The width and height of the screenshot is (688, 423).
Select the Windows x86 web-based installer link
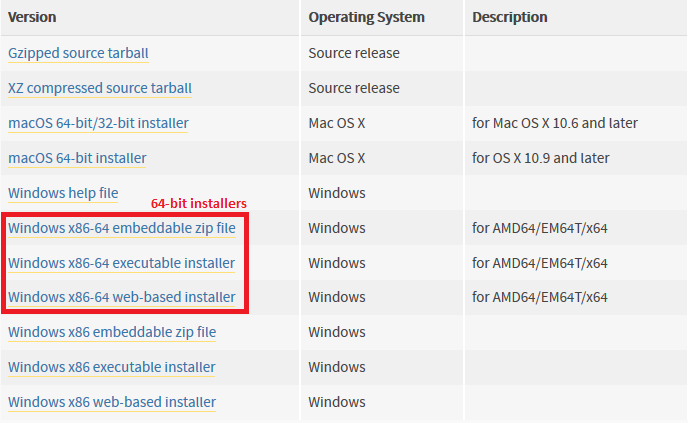coord(112,402)
